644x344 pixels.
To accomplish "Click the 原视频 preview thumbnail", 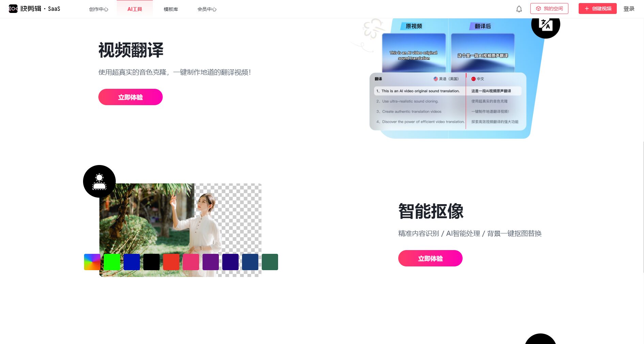I will coord(414,53).
